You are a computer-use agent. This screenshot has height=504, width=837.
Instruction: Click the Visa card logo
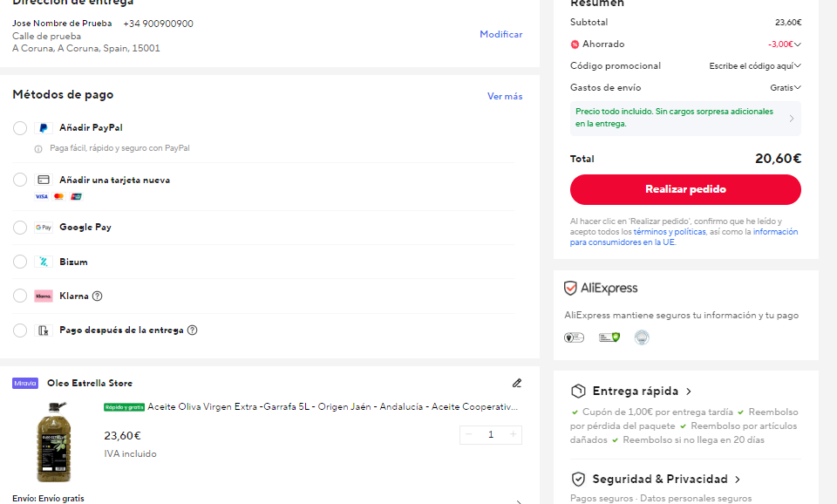click(x=42, y=196)
